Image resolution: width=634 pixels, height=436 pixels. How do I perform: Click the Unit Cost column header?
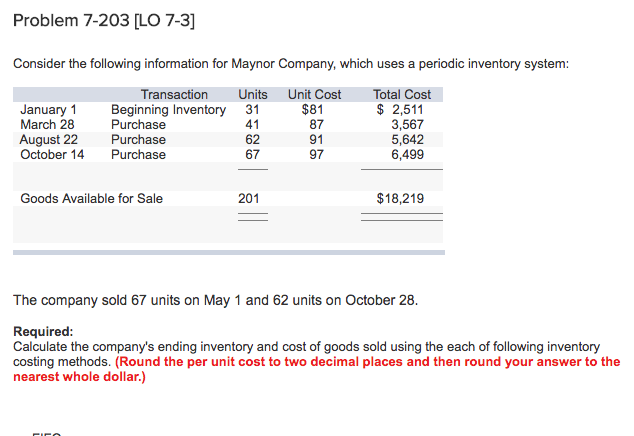(314, 95)
